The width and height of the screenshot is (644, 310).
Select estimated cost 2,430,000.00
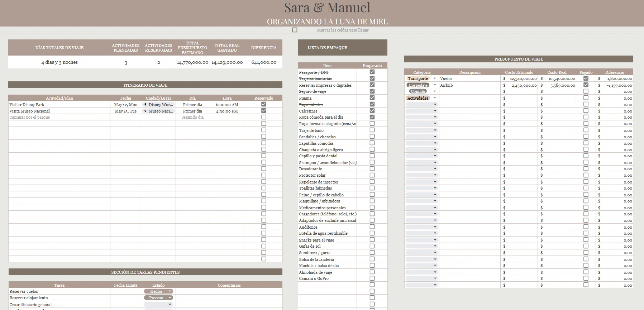click(519, 85)
